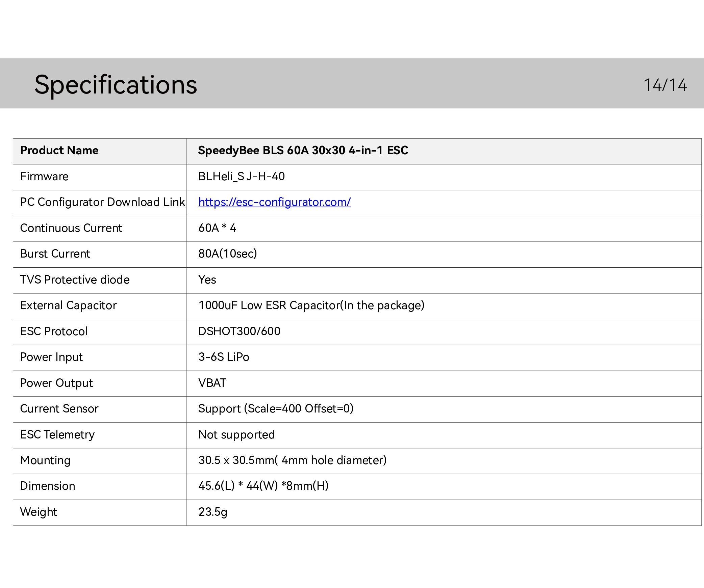Select the Yes value for TVS diode

click(x=207, y=280)
